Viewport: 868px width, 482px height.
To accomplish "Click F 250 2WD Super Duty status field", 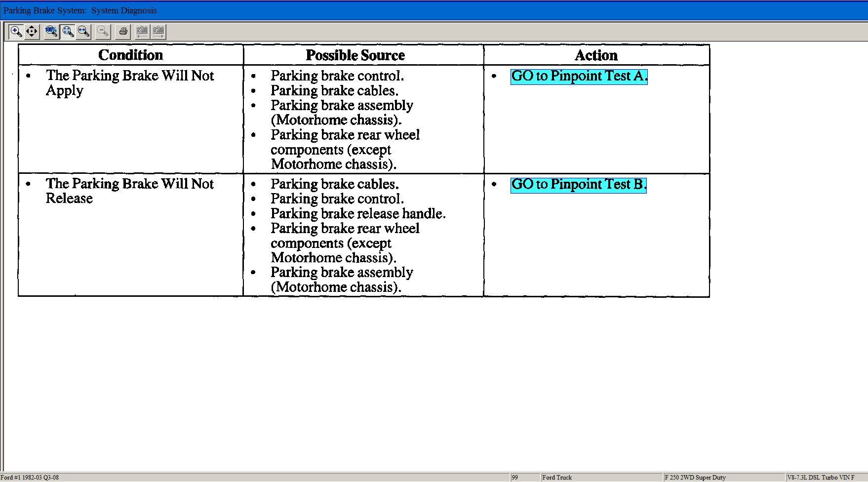I will pyautogui.click(x=695, y=478).
